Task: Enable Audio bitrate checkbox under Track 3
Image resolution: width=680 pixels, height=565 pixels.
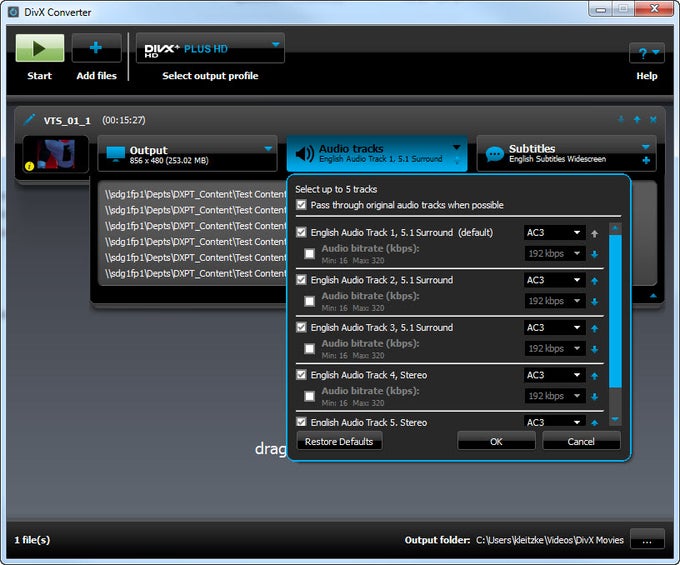Action: 310,349
